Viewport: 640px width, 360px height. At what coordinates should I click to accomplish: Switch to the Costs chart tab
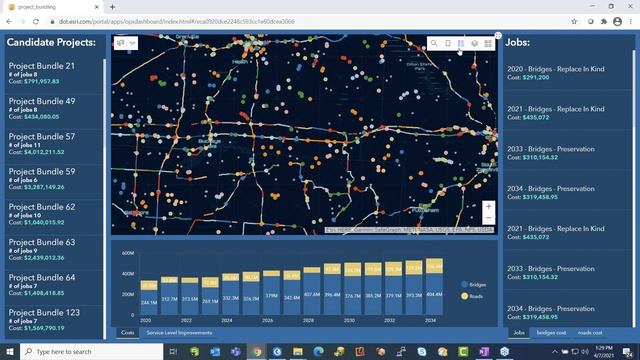coord(127,333)
